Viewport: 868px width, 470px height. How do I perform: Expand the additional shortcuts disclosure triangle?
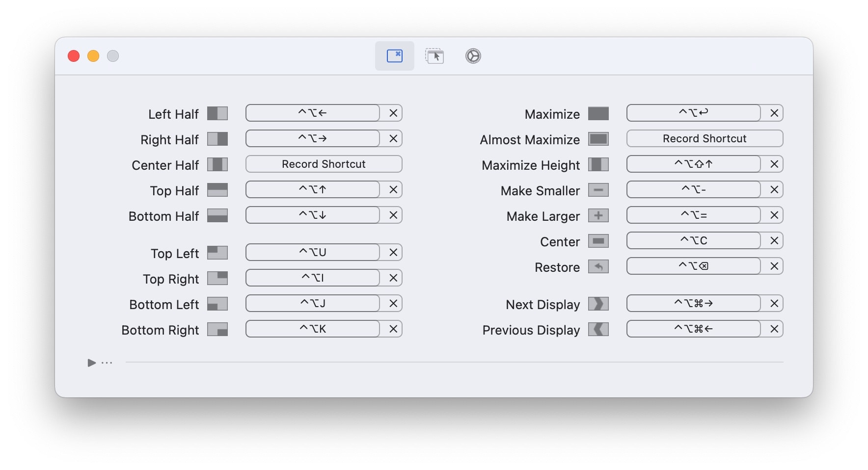pos(91,363)
